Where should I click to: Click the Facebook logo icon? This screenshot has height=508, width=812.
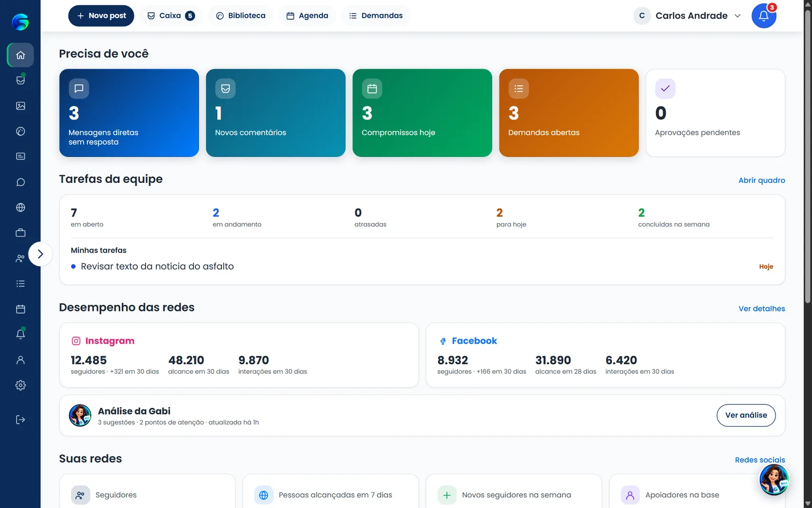point(443,341)
